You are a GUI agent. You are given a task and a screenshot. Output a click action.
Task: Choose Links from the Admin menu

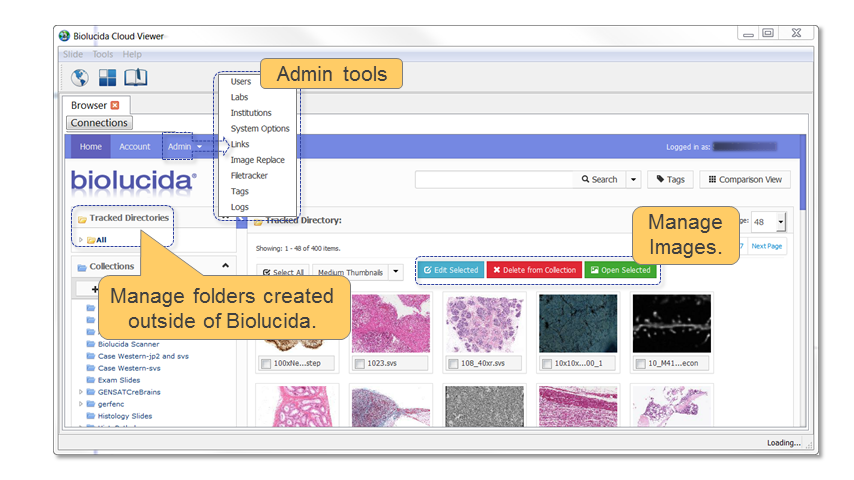click(x=240, y=144)
